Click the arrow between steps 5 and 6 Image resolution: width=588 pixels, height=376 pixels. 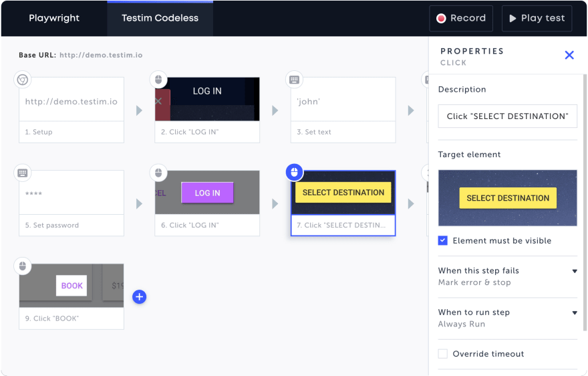click(x=139, y=203)
